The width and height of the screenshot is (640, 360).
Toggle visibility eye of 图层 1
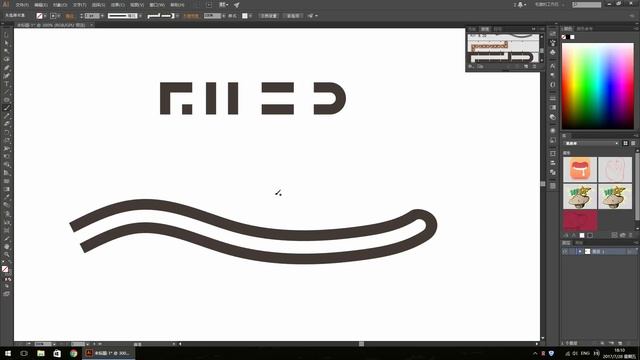click(565, 251)
